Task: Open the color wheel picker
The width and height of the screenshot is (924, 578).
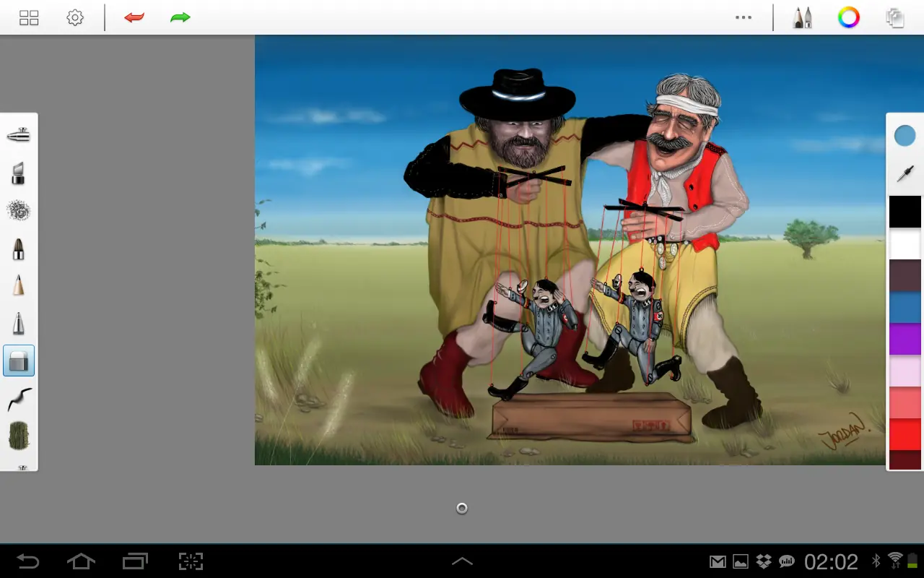Action: pyautogui.click(x=849, y=17)
